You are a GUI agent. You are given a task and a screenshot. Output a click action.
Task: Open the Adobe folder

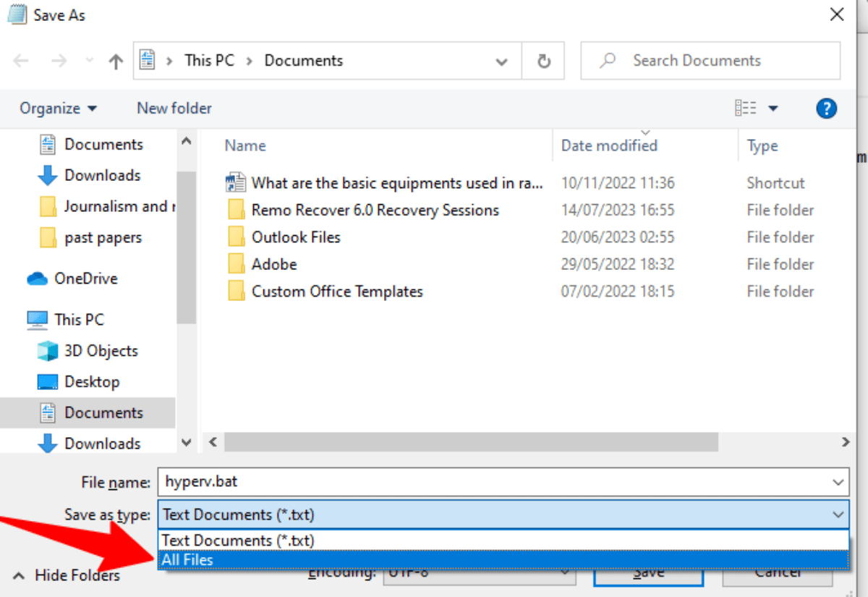click(274, 264)
